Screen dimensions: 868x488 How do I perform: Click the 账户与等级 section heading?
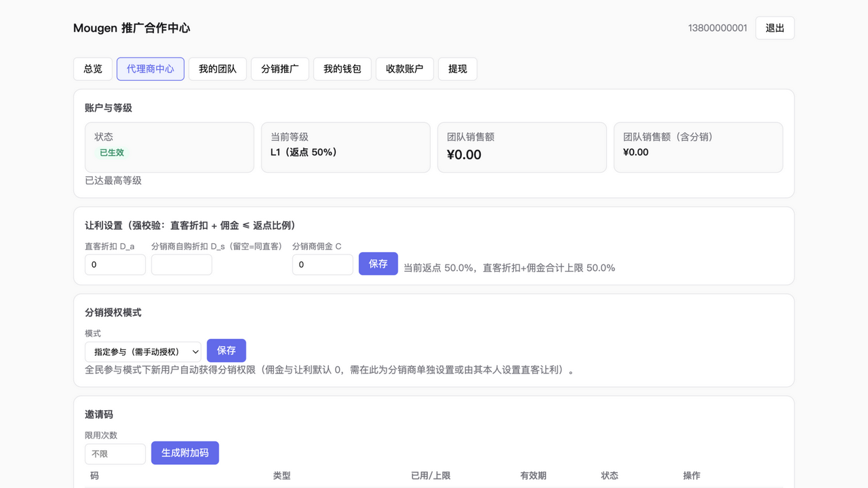[x=108, y=108]
